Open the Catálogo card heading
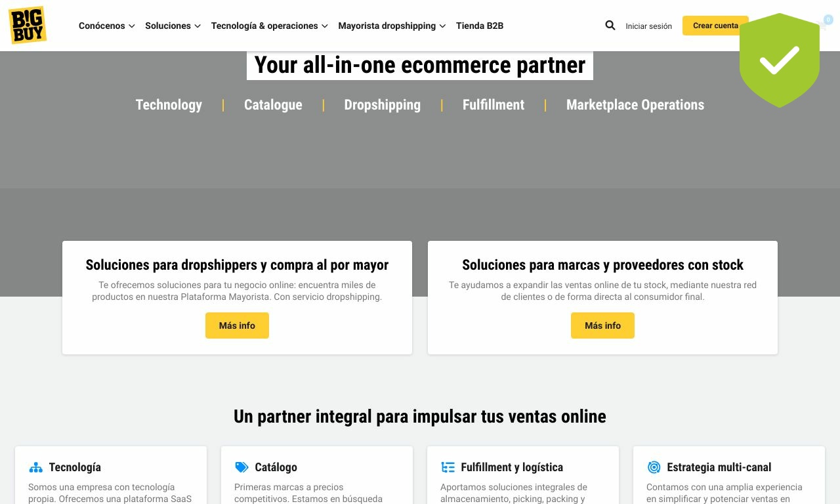Image resolution: width=840 pixels, height=504 pixels. [276, 467]
